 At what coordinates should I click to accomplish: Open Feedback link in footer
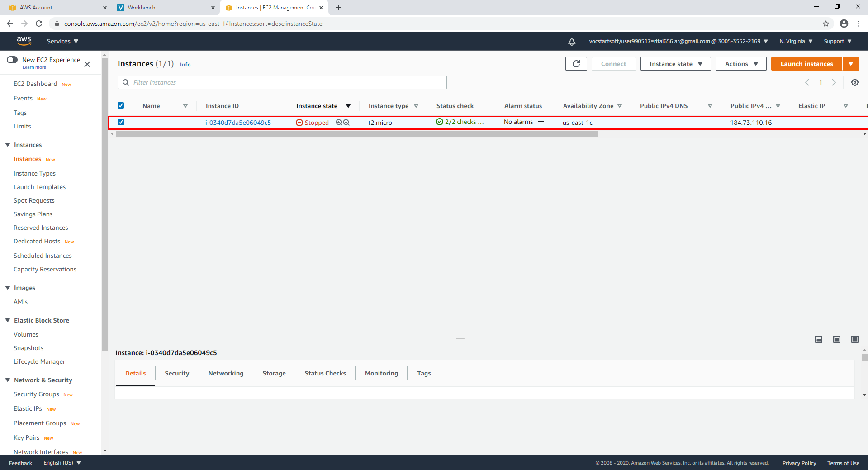[20, 463]
